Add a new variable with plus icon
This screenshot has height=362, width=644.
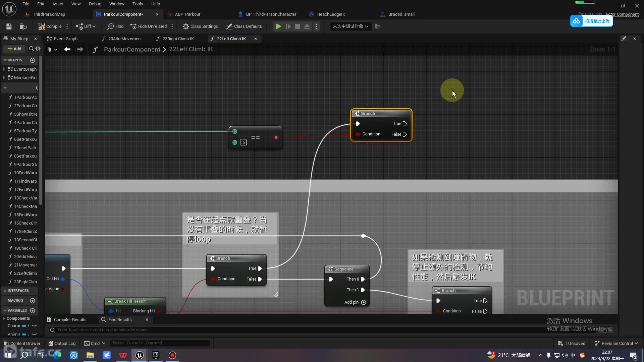point(33,311)
